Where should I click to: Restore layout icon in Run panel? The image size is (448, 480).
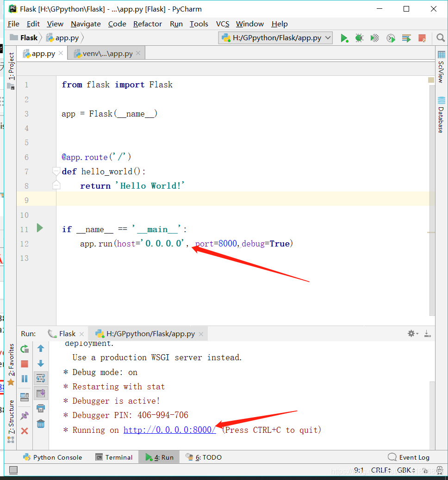pos(25,397)
